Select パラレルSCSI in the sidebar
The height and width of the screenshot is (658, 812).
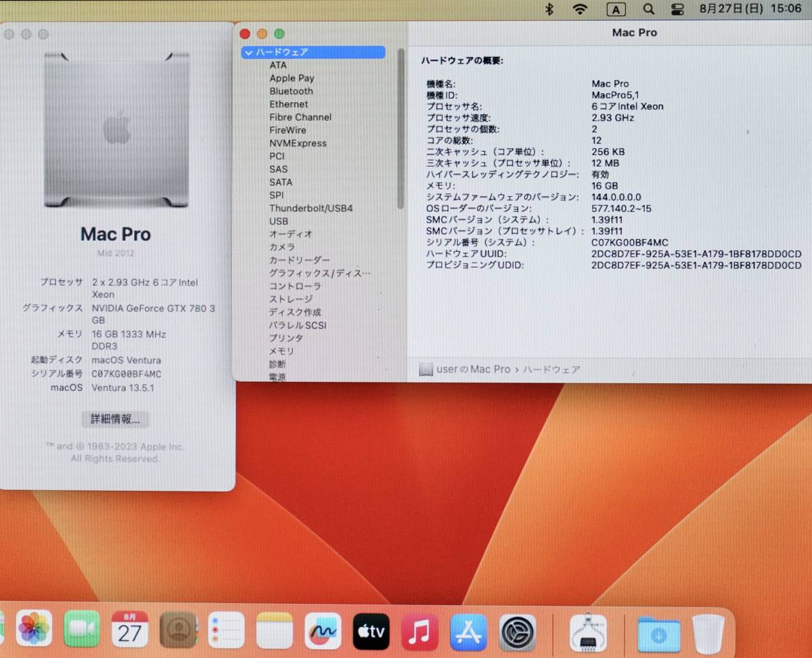[x=298, y=325]
